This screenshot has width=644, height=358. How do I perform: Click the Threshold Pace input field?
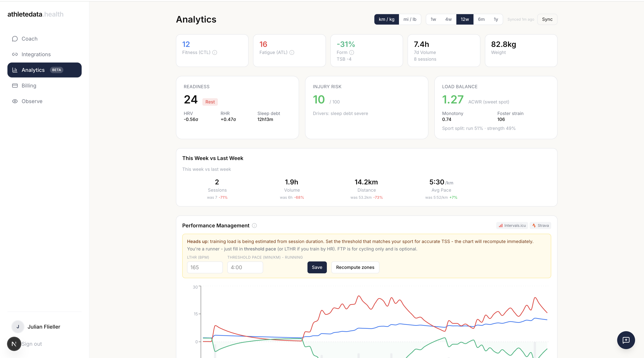pos(245,267)
